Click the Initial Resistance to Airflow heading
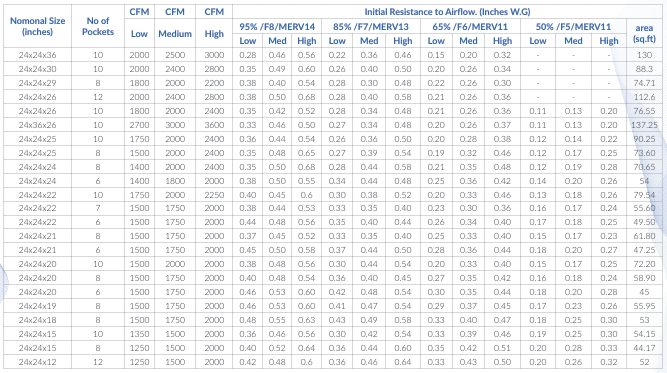667x373 pixels. (447, 12)
